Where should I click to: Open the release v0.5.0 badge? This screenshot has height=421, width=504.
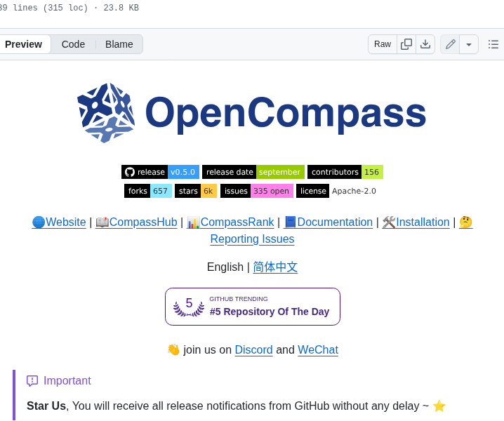160,172
